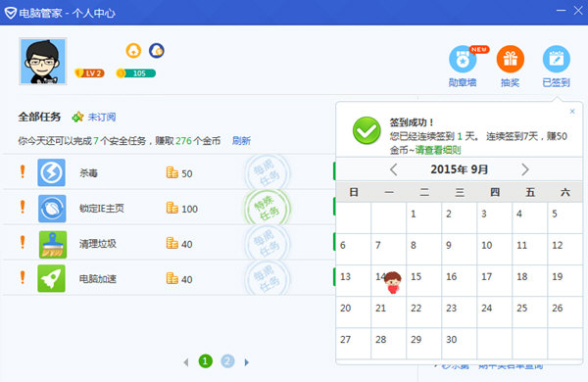Click the 电脑管家 shield logo in title bar

point(10,13)
